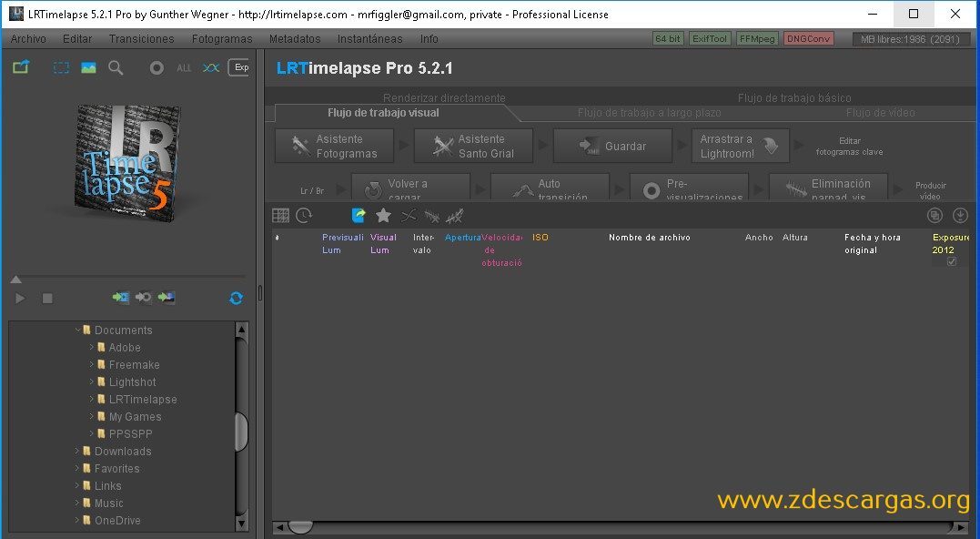Click the circular download arrow icon
The image size is (980, 539).
960,216
